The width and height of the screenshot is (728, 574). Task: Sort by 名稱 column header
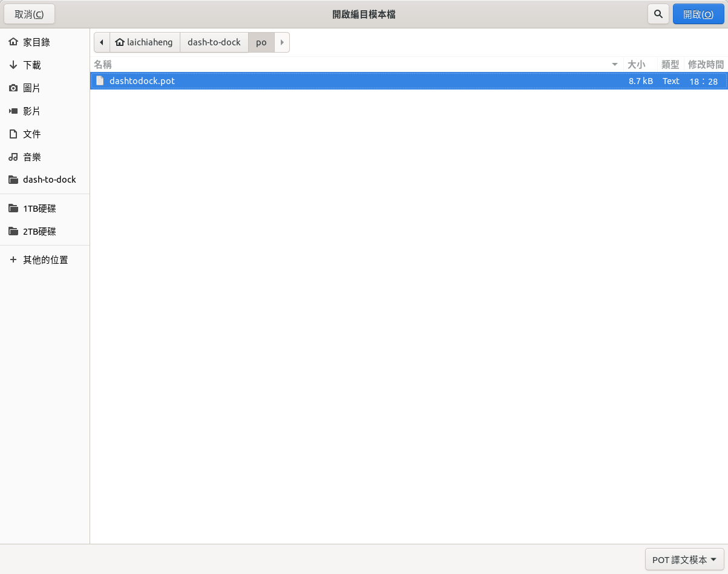pos(357,64)
